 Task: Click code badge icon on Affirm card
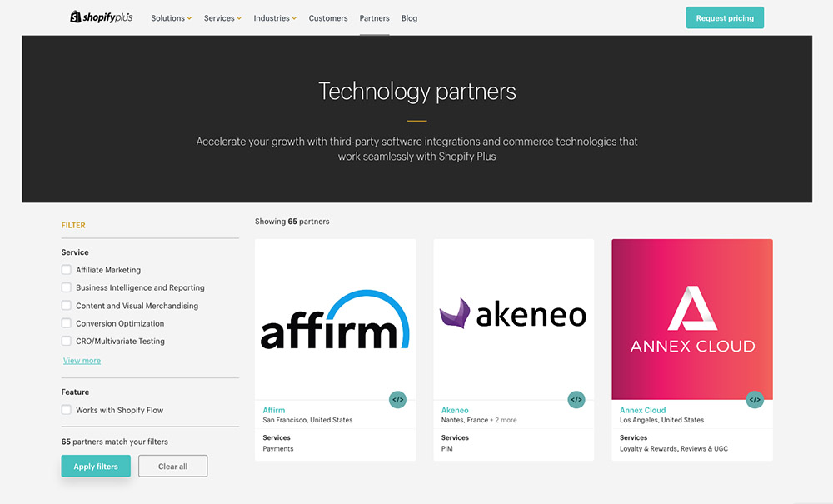[x=397, y=400]
